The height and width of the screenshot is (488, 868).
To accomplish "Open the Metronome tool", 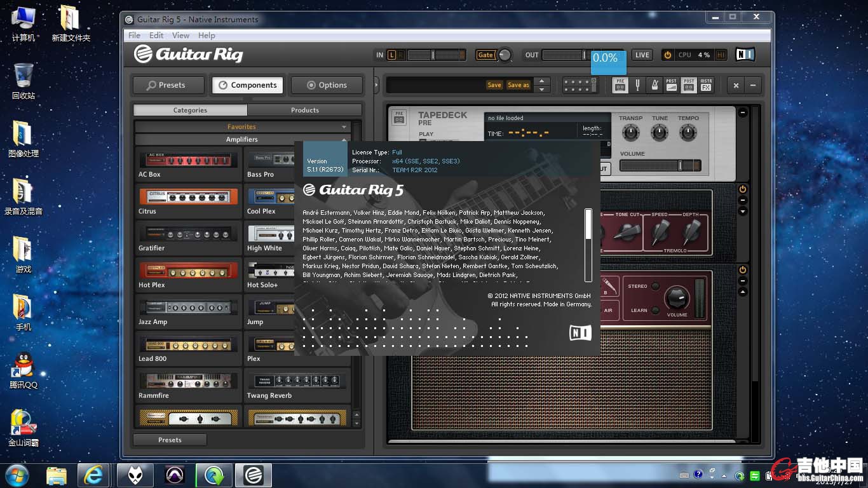I will coord(654,85).
